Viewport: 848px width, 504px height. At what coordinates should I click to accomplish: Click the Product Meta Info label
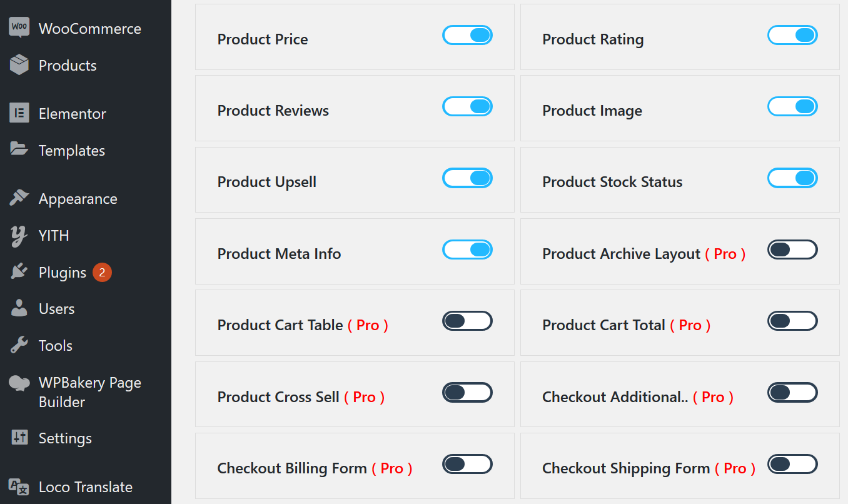coord(279,254)
